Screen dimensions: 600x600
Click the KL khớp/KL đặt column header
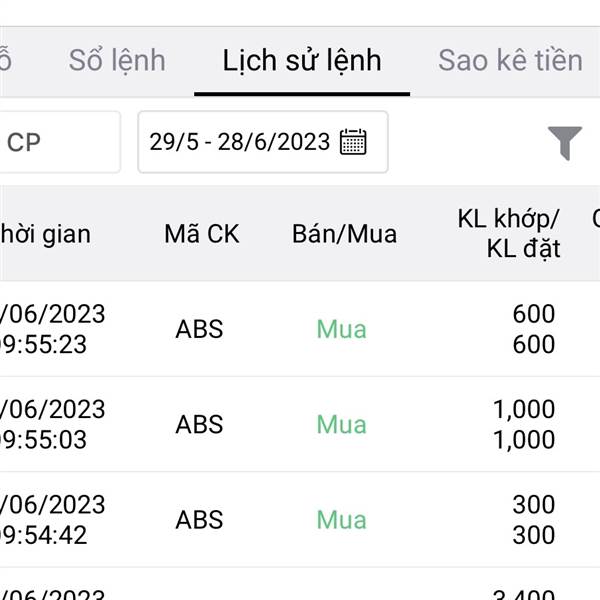(x=509, y=234)
